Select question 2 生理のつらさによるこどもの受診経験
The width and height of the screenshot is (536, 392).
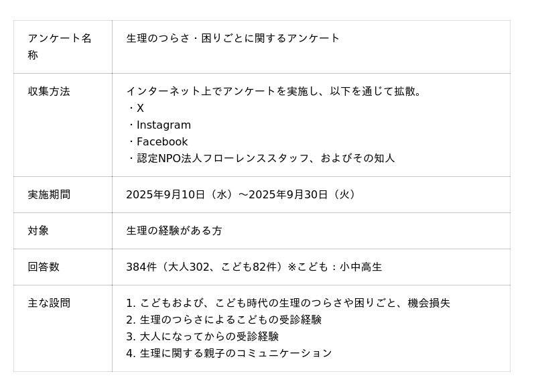click(224, 320)
